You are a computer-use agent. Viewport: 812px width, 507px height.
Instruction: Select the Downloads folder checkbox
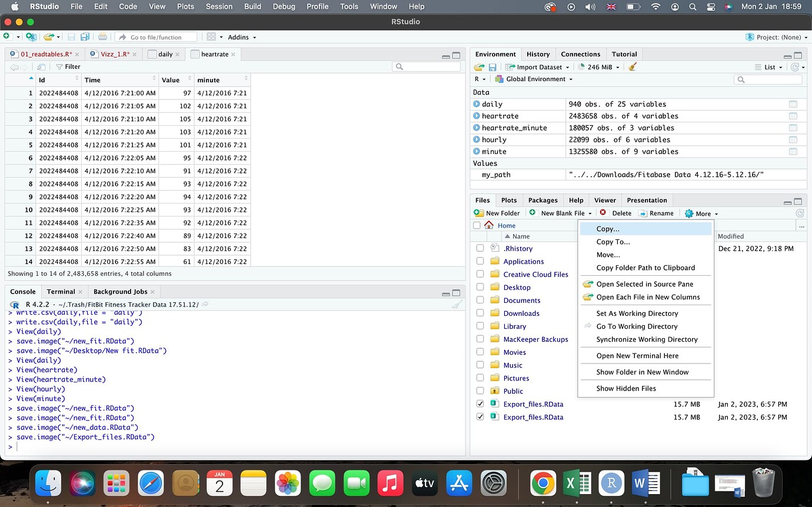click(480, 313)
